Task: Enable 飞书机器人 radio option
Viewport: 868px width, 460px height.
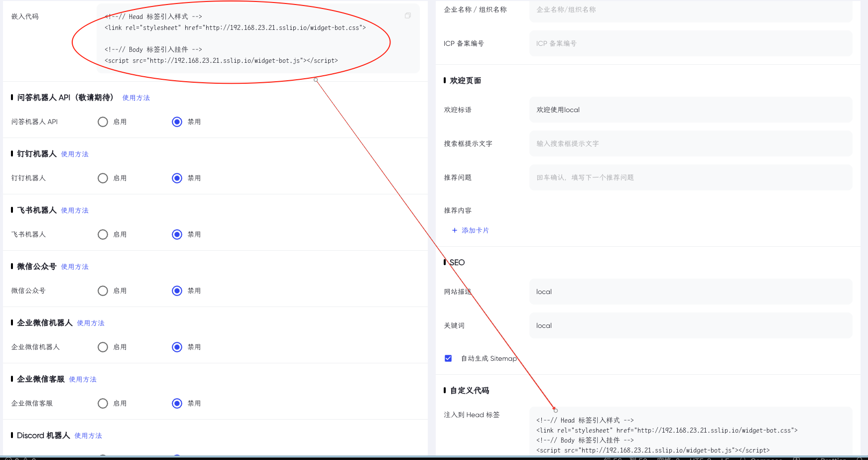Action: [103, 234]
